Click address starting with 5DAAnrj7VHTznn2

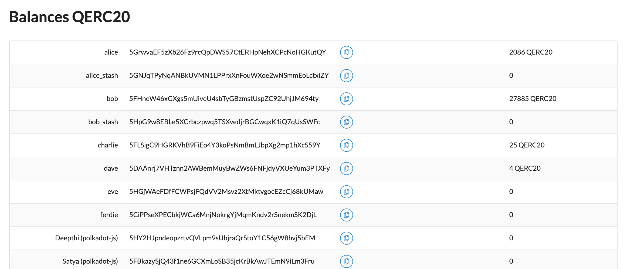229,168
